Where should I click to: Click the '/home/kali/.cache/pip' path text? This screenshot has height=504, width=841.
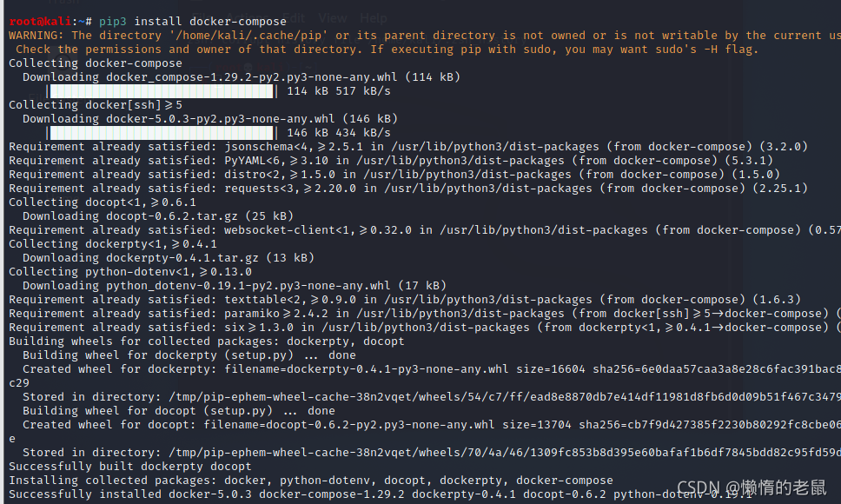pyautogui.click(x=248, y=36)
